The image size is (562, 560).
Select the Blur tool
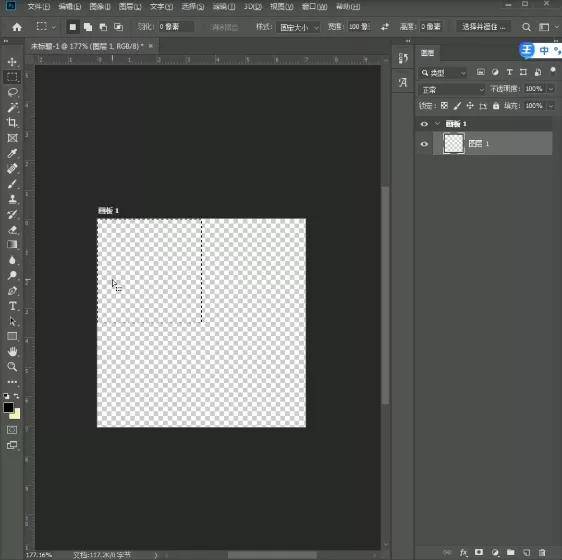(12, 260)
